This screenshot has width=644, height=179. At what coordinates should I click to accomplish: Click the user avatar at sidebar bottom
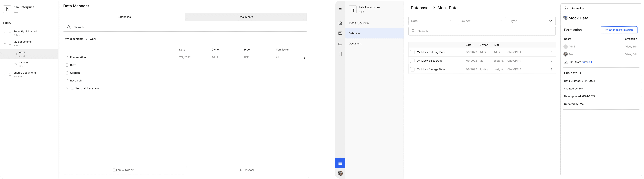coord(340,173)
